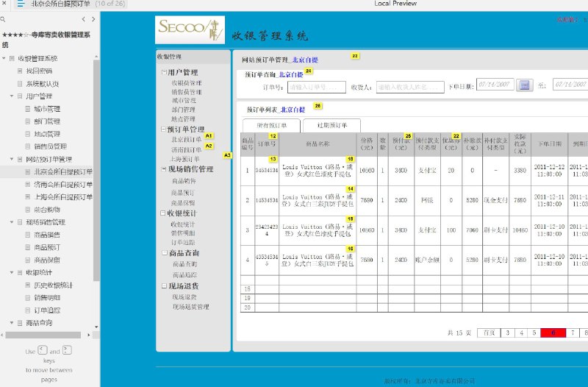
Task: Collapse 用户管理 box in page menu
Action: click(164, 71)
